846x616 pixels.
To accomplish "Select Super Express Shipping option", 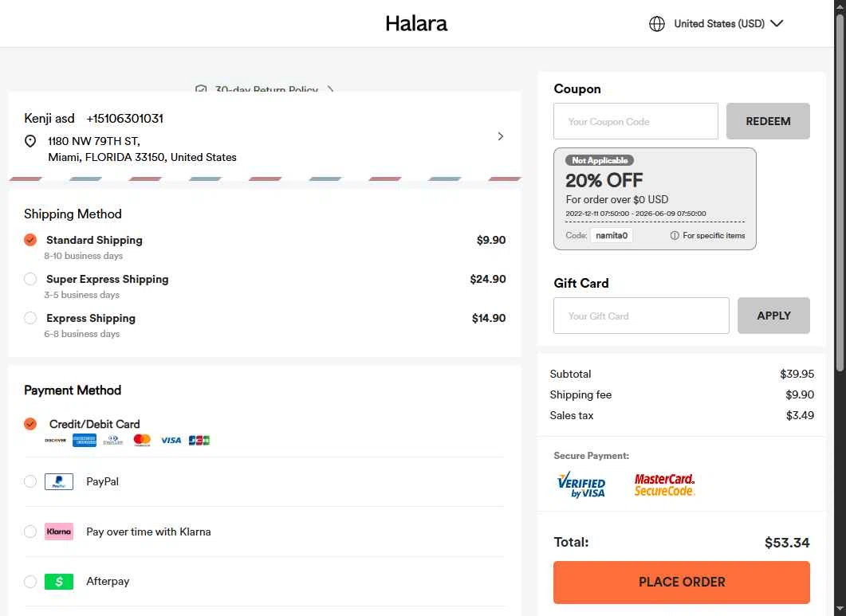I will (x=30, y=279).
